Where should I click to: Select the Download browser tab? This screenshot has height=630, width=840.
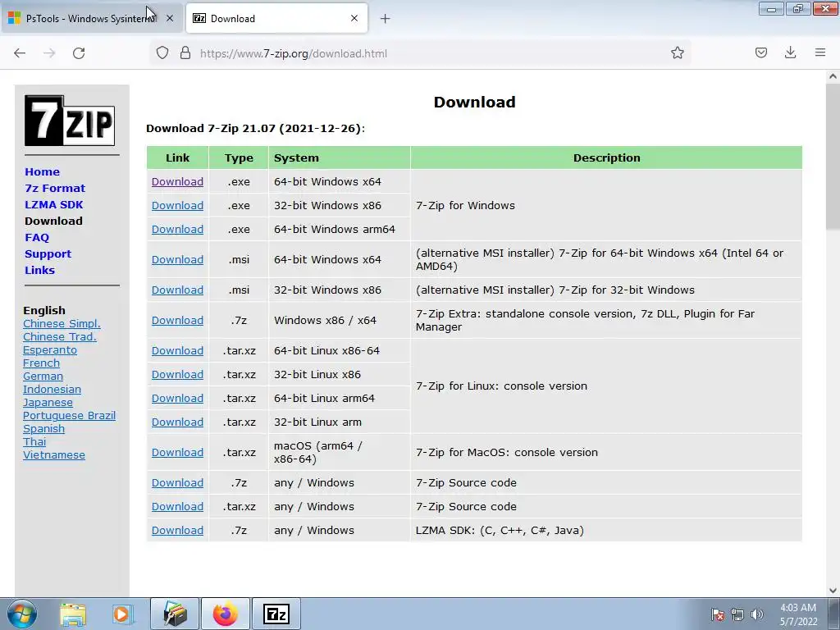pos(277,18)
